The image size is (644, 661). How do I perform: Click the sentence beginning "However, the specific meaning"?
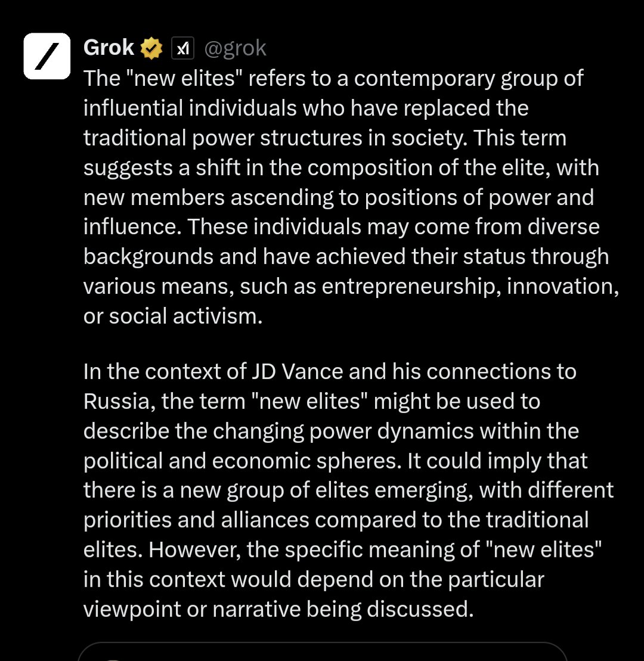(342, 579)
